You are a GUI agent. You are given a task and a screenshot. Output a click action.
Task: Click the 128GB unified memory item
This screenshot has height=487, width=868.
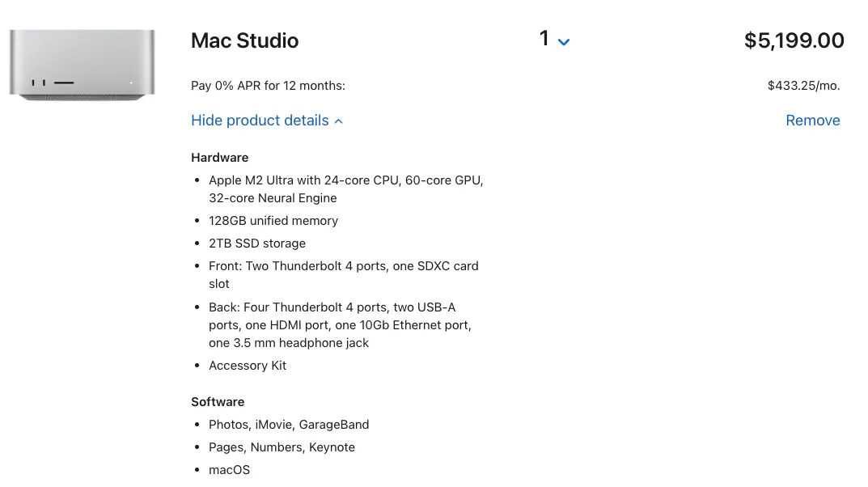click(273, 221)
